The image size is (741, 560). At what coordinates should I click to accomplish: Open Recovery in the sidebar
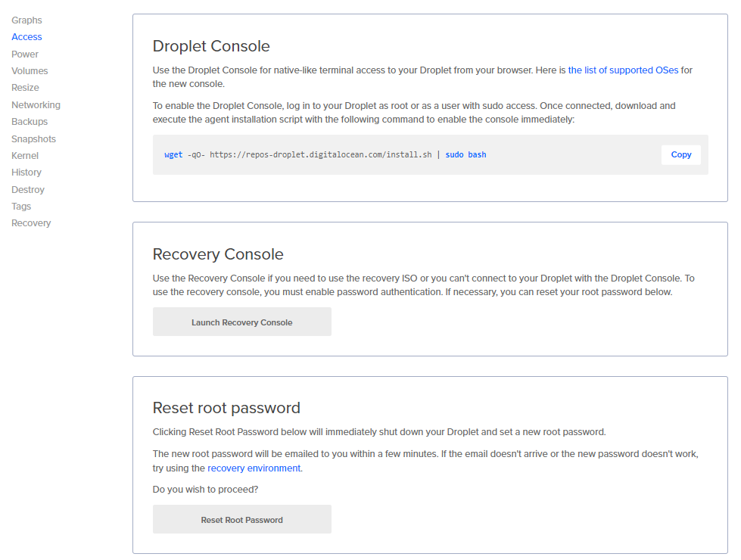coord(31,223)
